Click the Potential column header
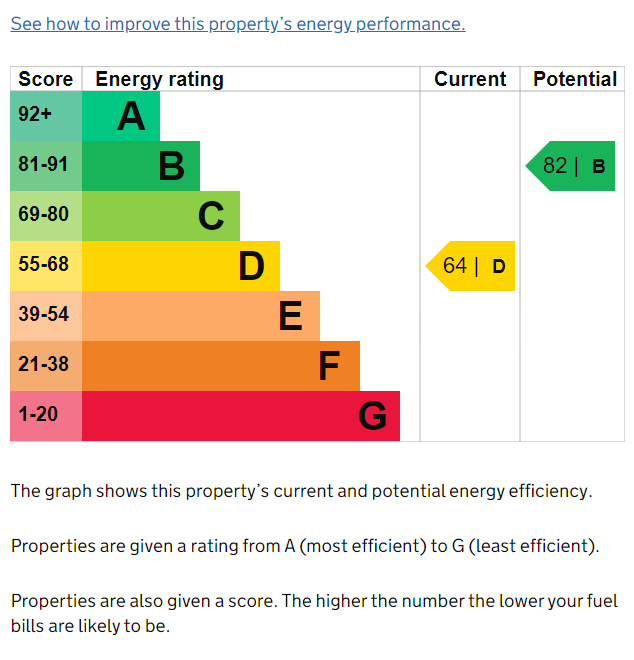 (x=575, y=79)
